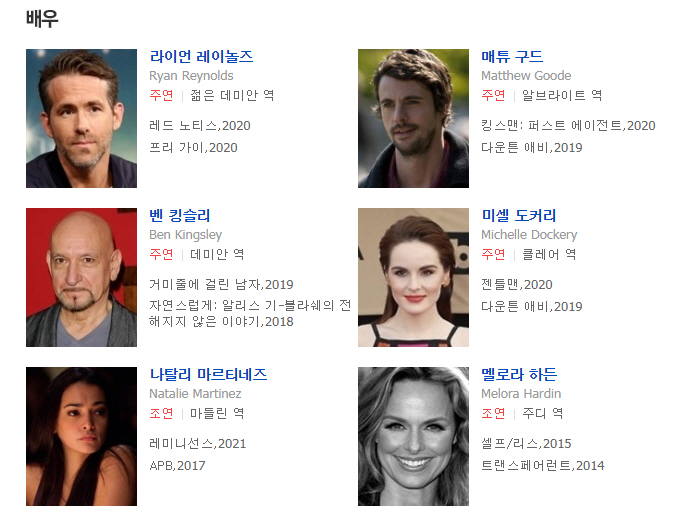Click the Michelle Dockery profile photo
Viewport: 686px width, 521px height.
[x=413, y=277]
